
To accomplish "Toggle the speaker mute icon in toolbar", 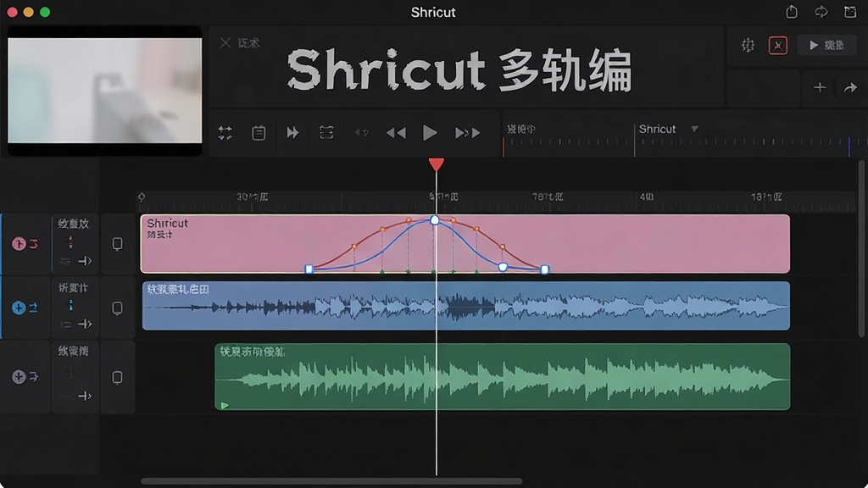I will point(361,132).
